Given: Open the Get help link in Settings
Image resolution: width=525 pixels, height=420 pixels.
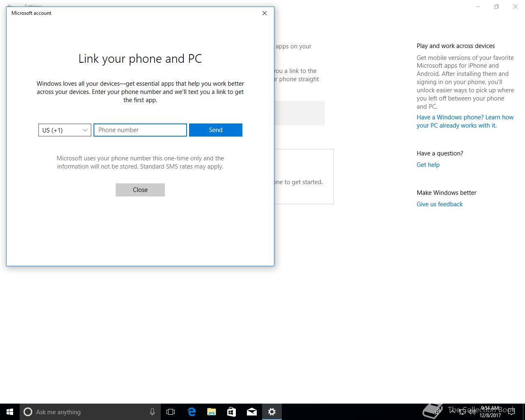Looking at the screenshot, I should click(x=428, y=165).
